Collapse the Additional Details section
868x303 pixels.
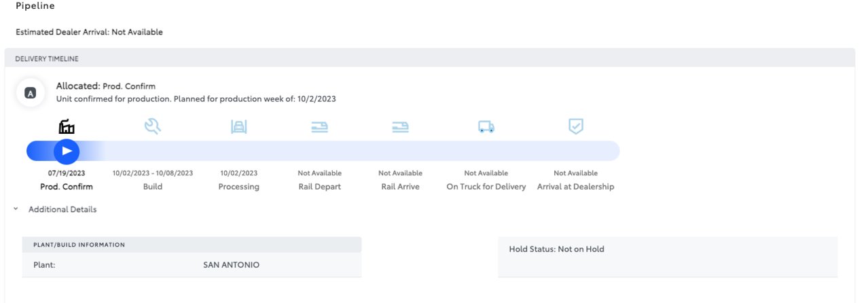click(x=62, y=209)
